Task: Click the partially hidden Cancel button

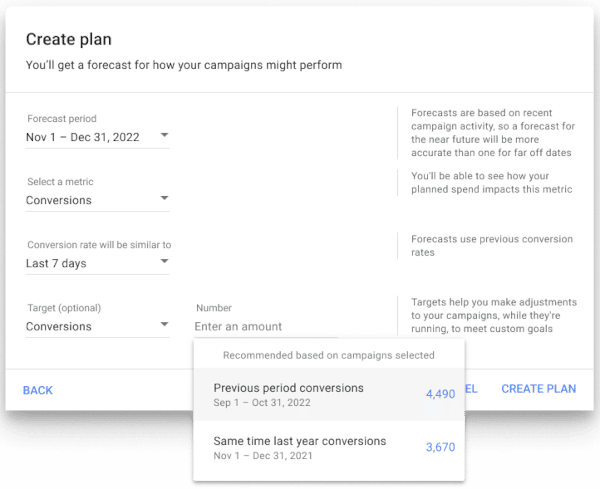Action: (x=472, y=390)
